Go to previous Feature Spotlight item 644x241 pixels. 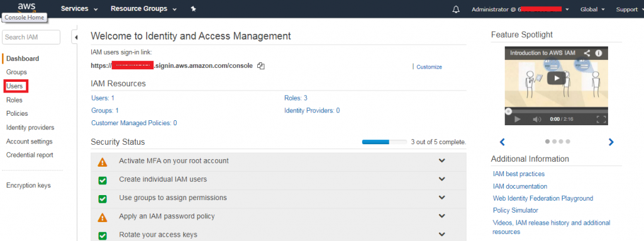coord(502,142)
